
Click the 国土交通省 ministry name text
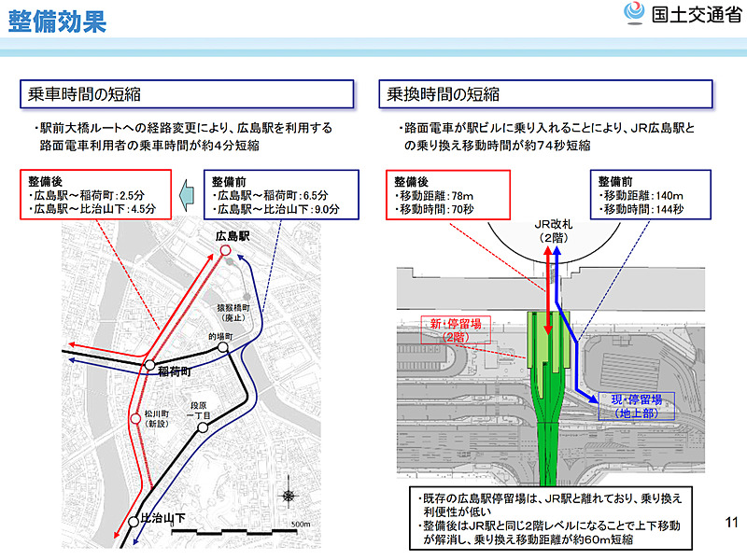tap(697, 14)
